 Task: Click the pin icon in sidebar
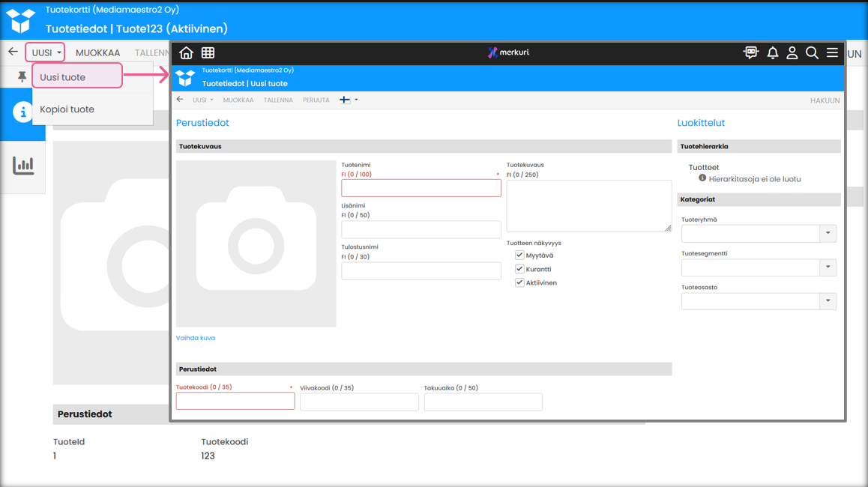22,76
